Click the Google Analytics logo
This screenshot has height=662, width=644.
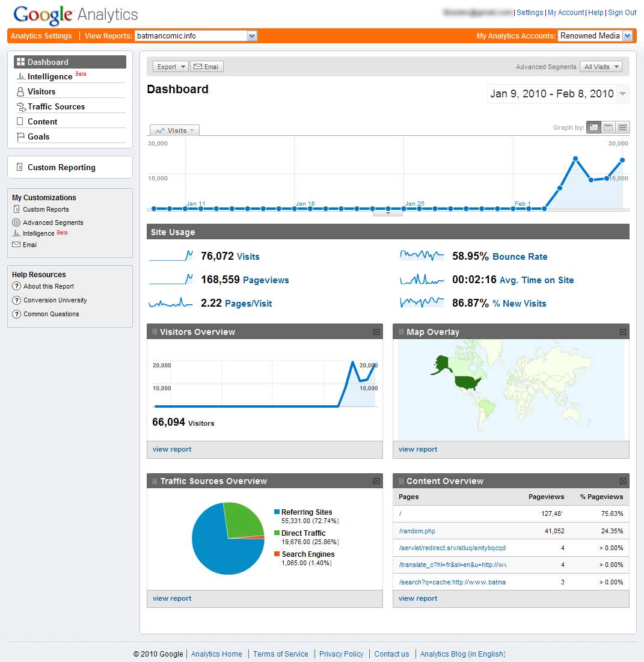[x=76, y=15]
